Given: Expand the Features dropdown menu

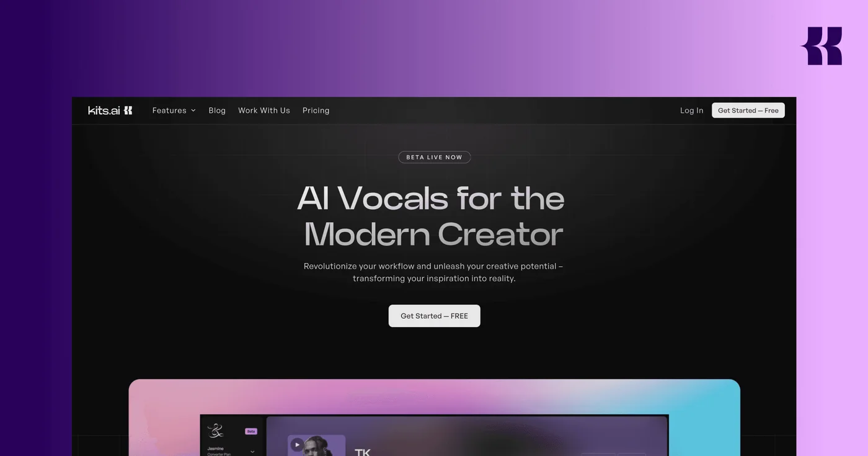Looking at the screenshot, I should pyautogui.click(x=174, y=110).
